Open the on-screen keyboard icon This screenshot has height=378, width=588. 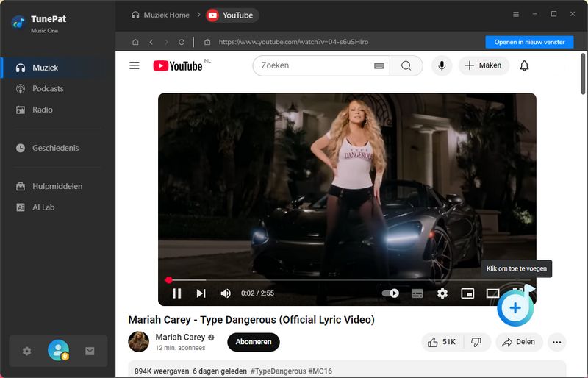[379, 66]
